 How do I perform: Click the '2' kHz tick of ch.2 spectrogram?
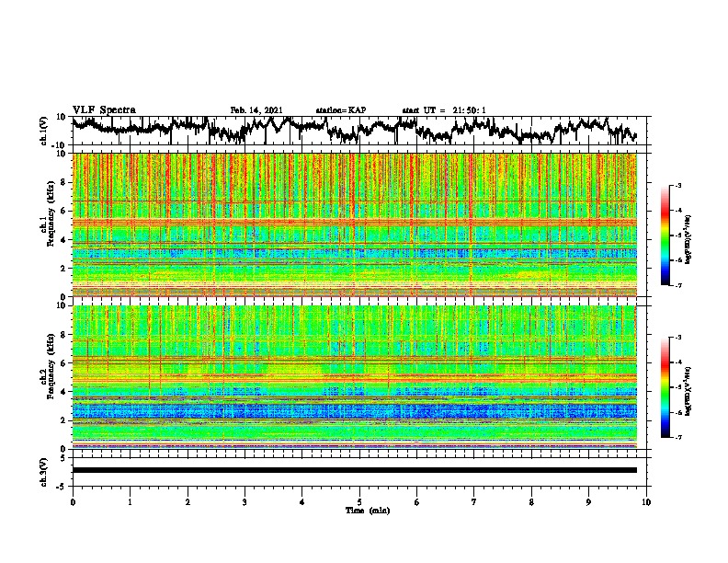pyautogui.click(x=63, y=420)
